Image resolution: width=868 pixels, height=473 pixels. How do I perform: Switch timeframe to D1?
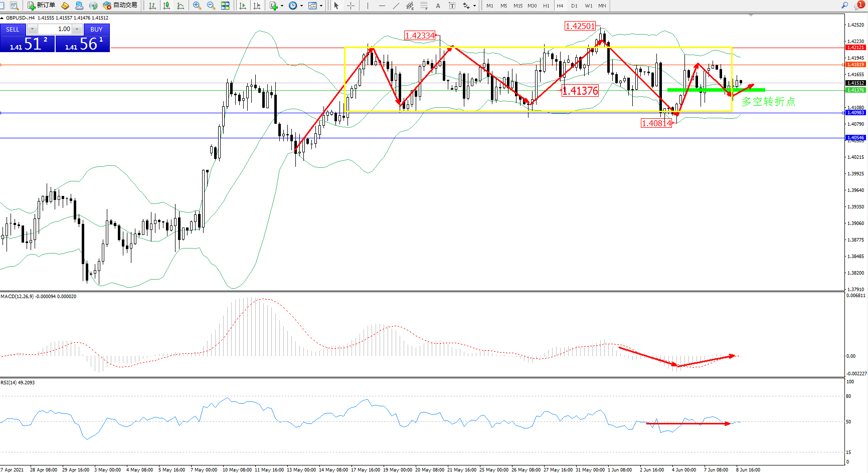tap(574, 6)
